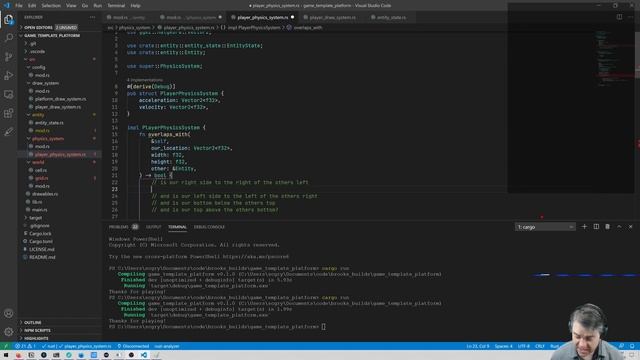Open platform_draw_system.rs in the explorer
This screenshot has height=360, width=640.
(60, 99)
